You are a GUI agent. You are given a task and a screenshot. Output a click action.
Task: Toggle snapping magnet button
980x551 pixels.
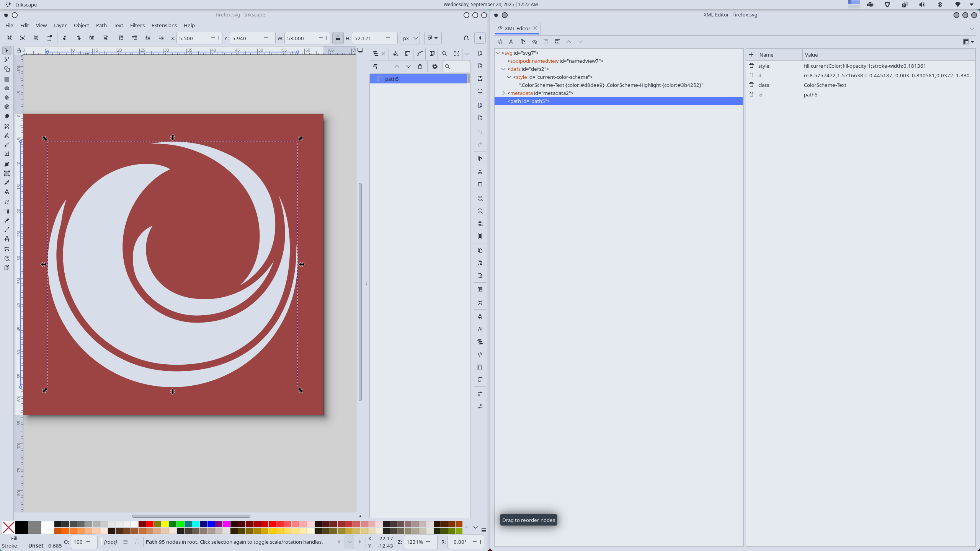[x=466, y=38]
